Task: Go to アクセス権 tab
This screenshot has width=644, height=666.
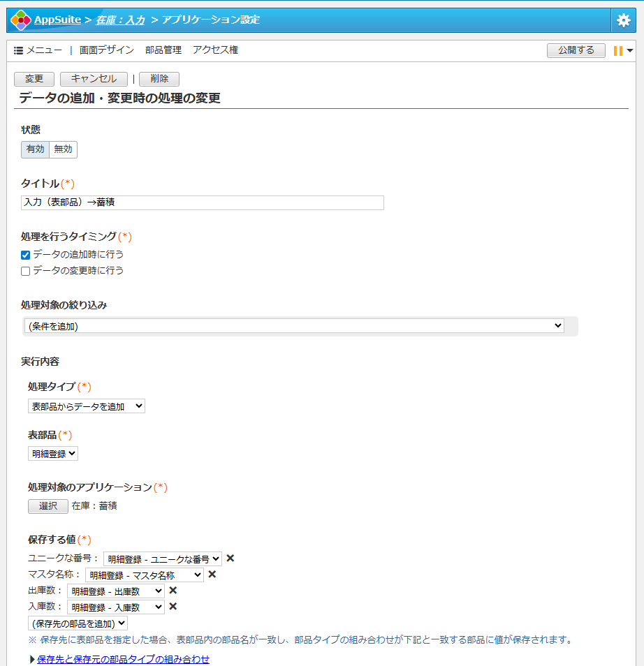Action: (215, 50)
